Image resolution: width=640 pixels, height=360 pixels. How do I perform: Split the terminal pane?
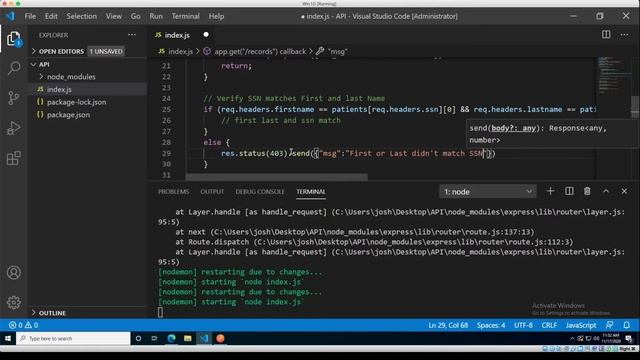point(569,191)
